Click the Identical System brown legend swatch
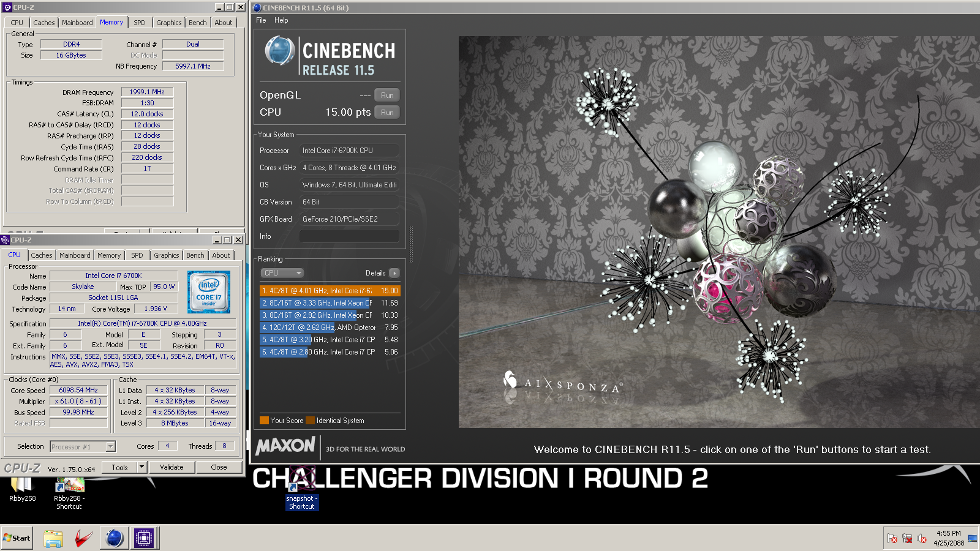Image resolution: width=980 pixels, height=551 pixels. [310, 420]
